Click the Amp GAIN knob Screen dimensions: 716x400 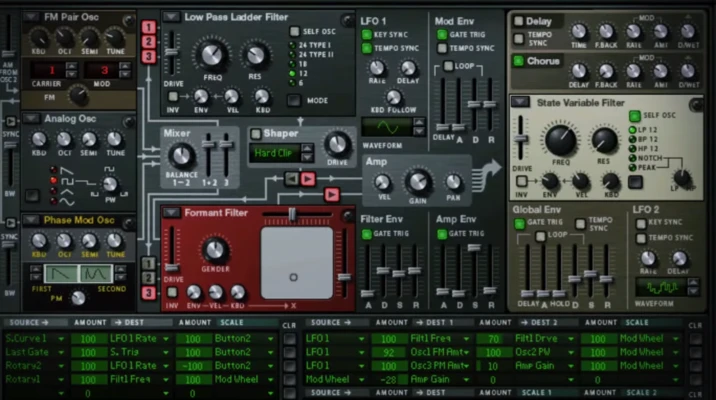(418, 182)
